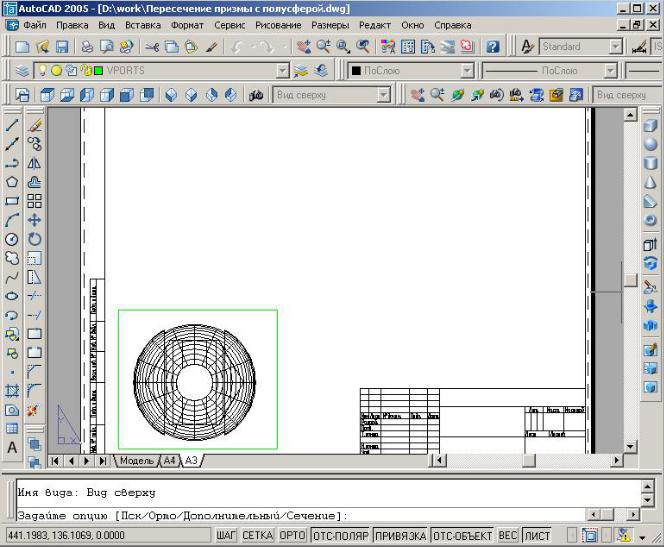Go to the previous layout tab
The width and height of the screenshot is (664, 547).
click(71, 461)
